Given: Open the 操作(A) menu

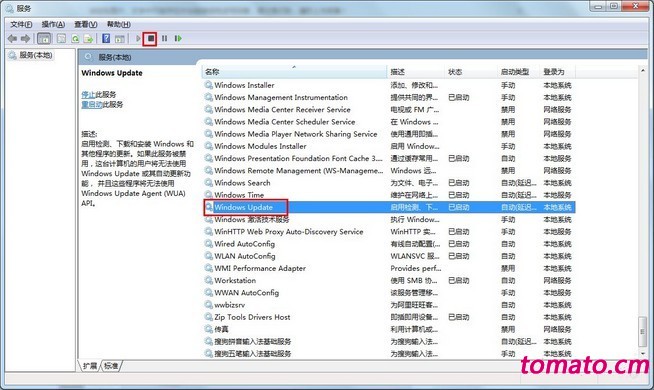Looking at the screenshot, I should [x=53, y=24].
